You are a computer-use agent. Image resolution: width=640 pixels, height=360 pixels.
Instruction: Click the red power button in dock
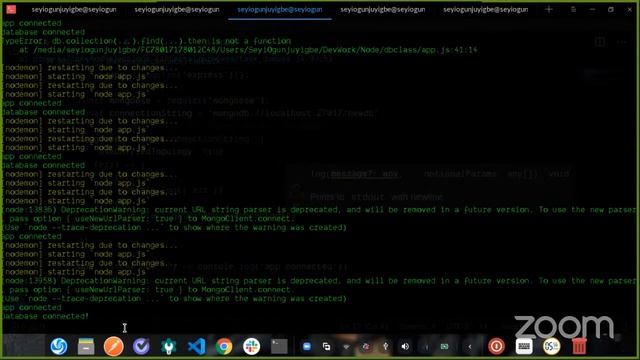pos(496,346)
